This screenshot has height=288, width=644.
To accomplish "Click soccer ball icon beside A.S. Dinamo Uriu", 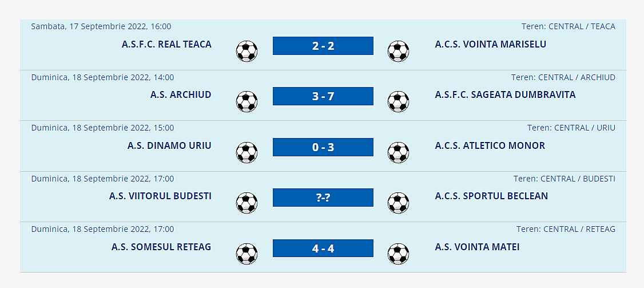I will pos(247,152).
